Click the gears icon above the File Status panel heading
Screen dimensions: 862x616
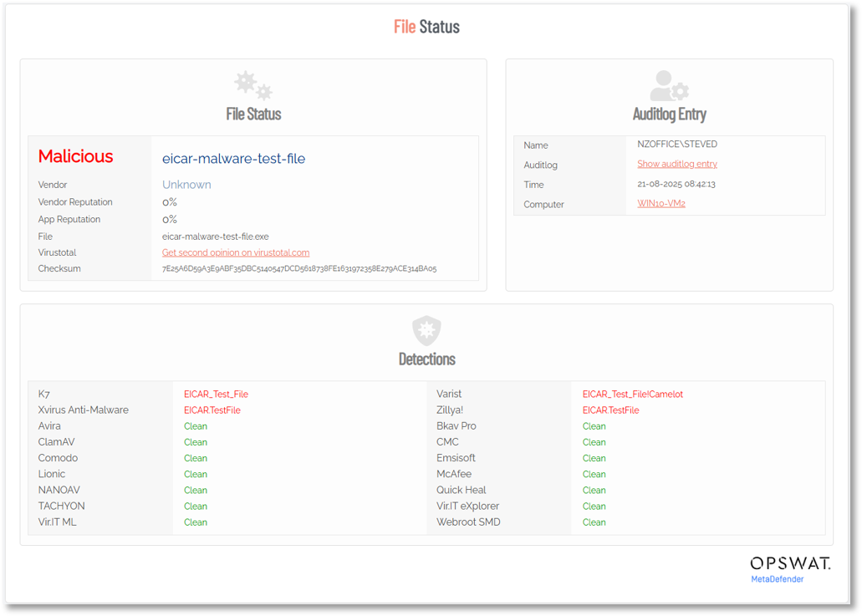[253, 86]
